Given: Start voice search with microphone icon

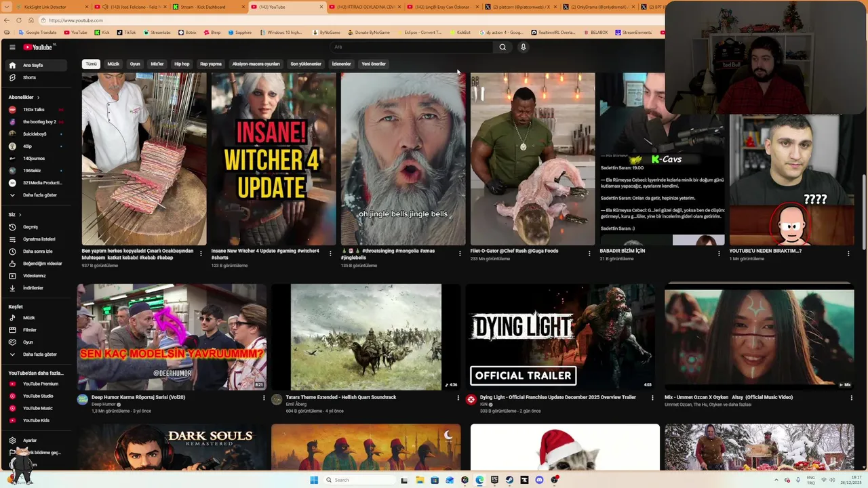Looking at the screenshot, I should click(x=523, y=47).
